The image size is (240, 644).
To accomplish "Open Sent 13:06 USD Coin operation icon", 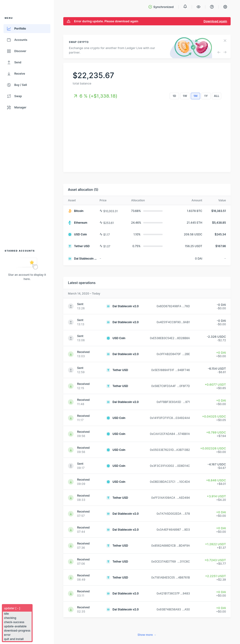I will click(71, 338).
